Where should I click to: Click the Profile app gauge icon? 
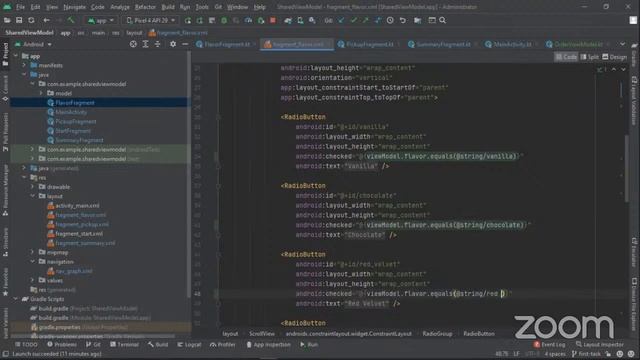(248, 20)
